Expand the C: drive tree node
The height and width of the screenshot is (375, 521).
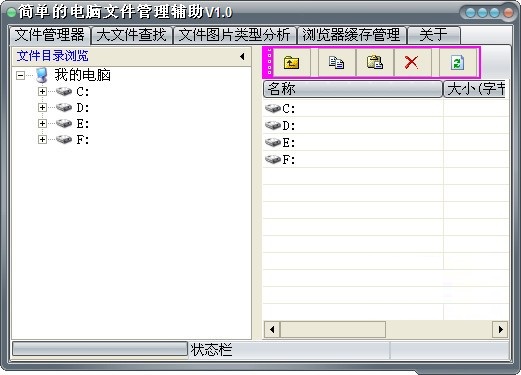coord(42,91)
